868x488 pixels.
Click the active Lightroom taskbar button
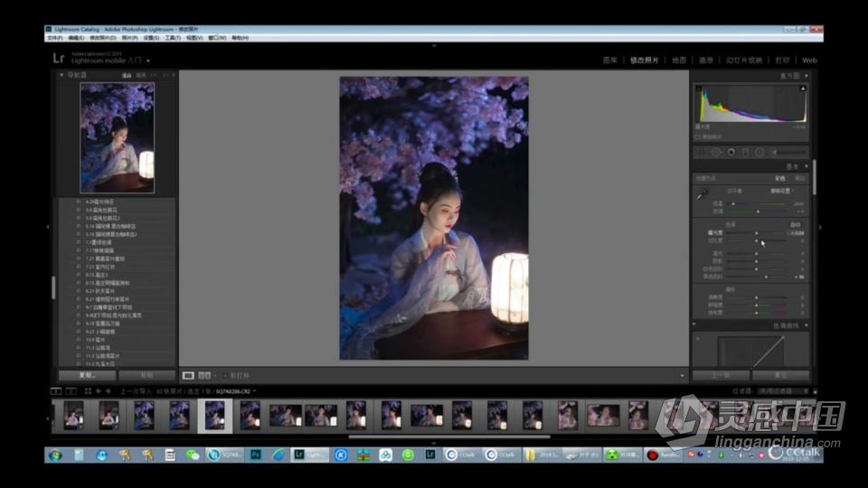point(310,455)
